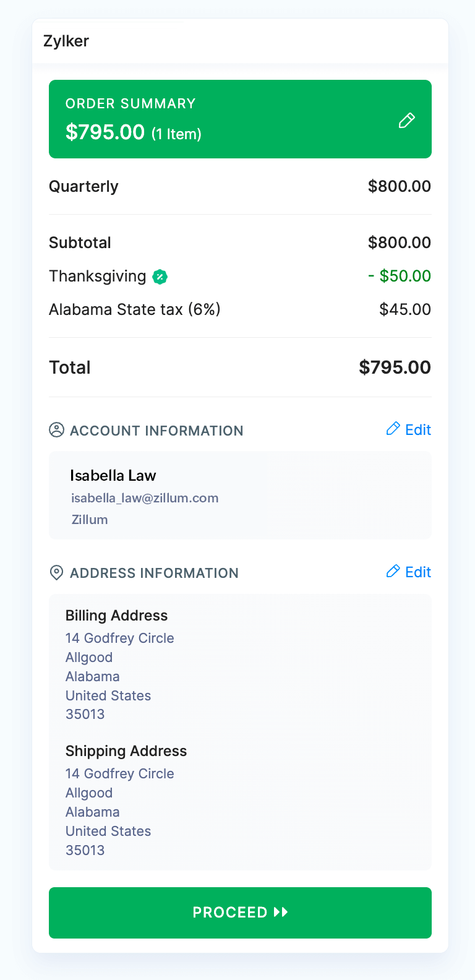The image size is (475, 980).
Task: Click the Billing Address heading
Action: coord(116,616)
